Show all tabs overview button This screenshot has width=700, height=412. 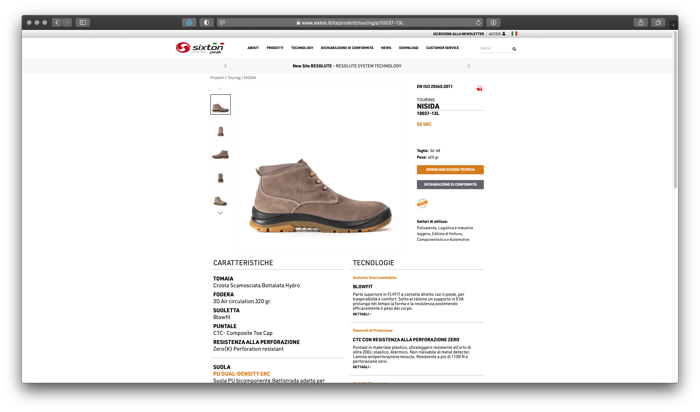click(658, 22)
